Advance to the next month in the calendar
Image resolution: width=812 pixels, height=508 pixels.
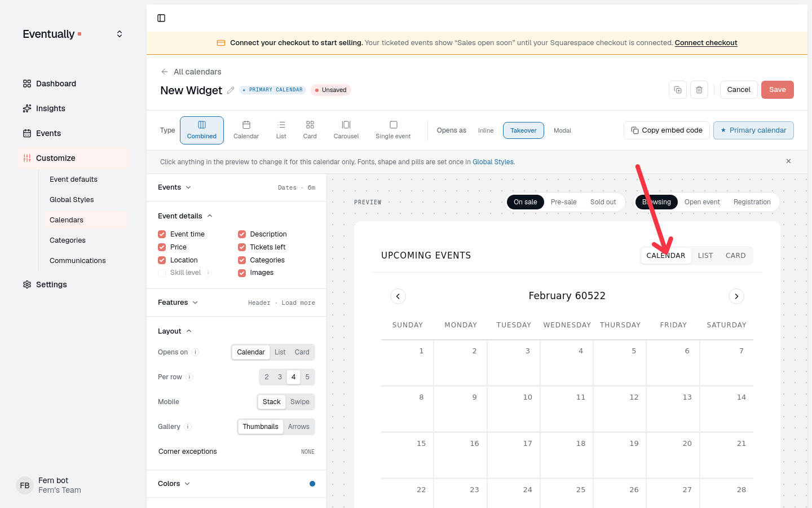click(x=736, y=296)
